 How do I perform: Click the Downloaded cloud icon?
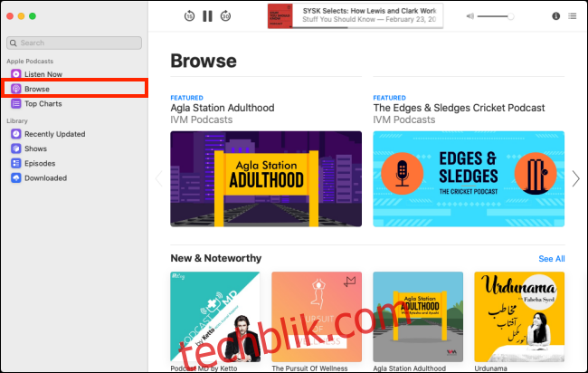tap(15, 177)
